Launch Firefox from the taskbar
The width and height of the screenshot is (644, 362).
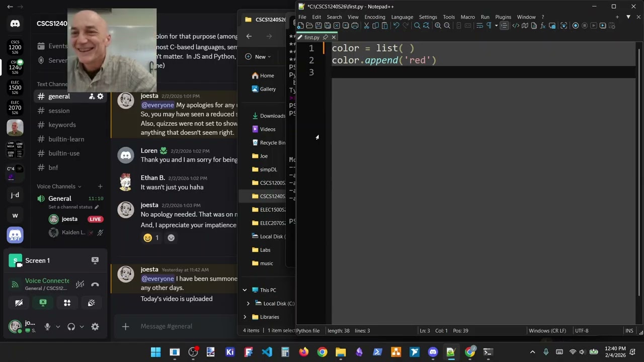pyautogui.click(x=303, y=352)
